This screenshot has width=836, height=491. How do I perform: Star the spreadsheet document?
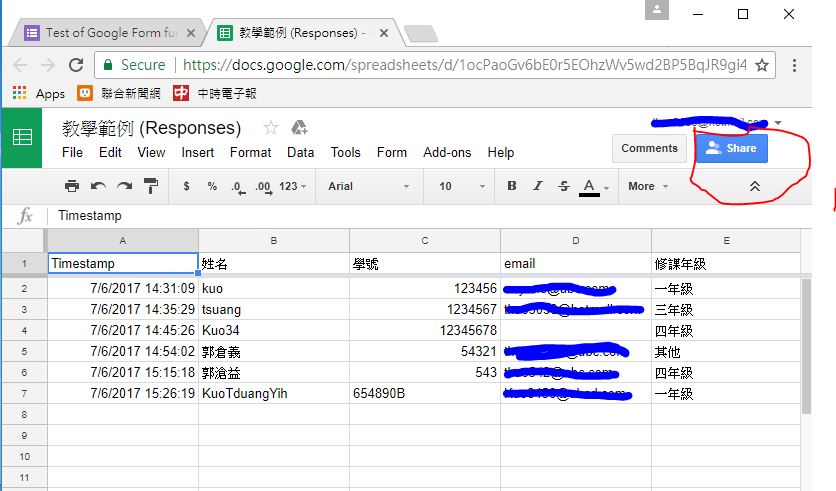click(x=270, y=128)
